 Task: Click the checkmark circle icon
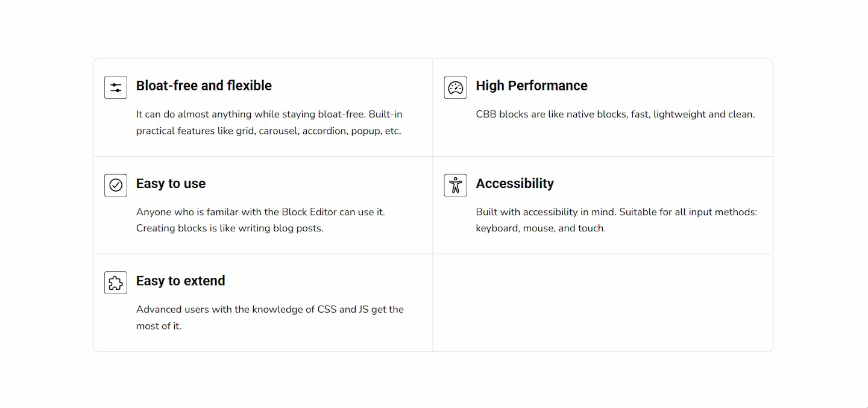[116, 185]
